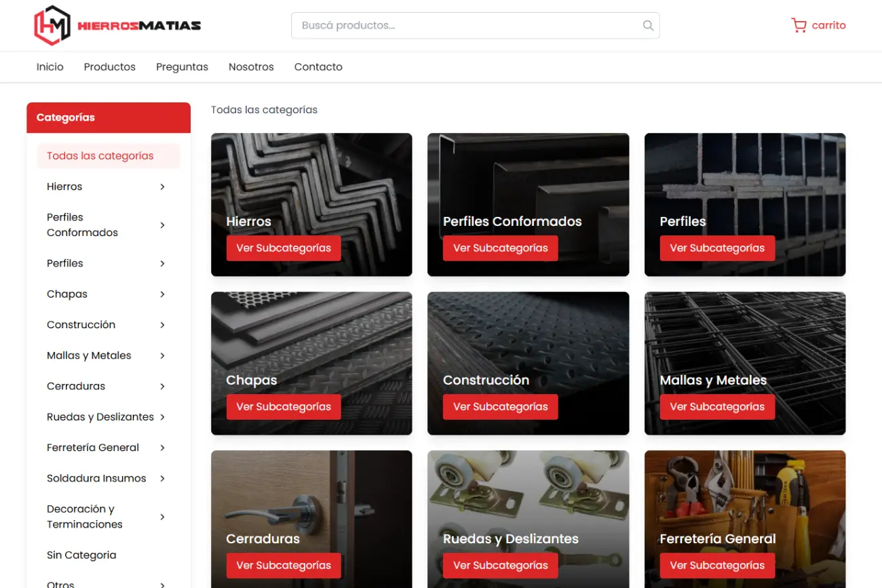The height and width of the screenshot is (588, 882).
Task: Select Ruedas y Deslizantes in sidebar
Action: (100, 417)
